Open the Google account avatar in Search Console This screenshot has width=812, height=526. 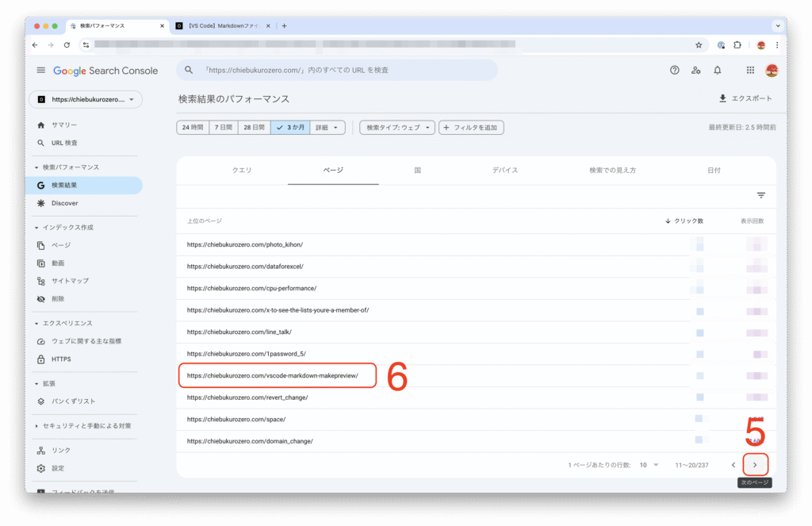point(772,70)
